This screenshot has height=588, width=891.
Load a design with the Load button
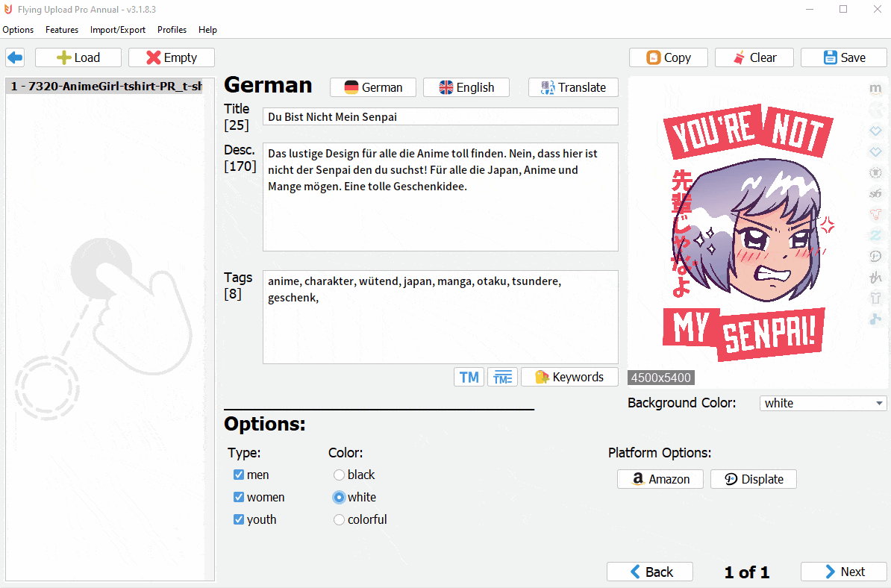click(78, 57)
